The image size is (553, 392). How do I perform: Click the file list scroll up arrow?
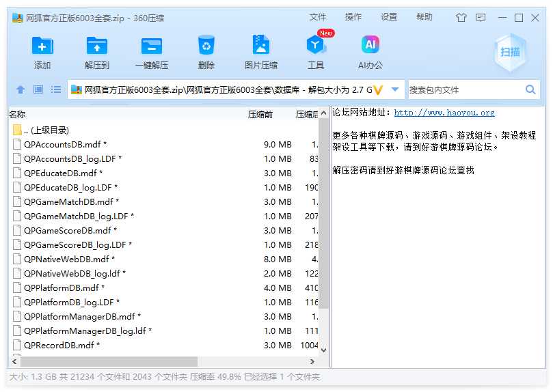323,113
